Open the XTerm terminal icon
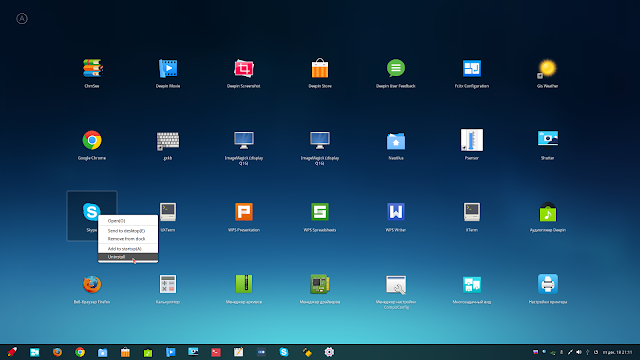 (472, 212)
